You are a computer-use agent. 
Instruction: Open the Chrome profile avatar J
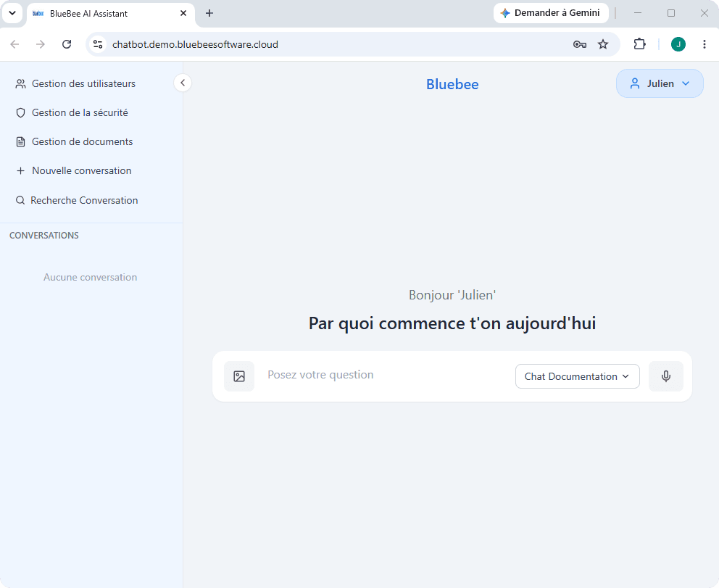coord(678,44)
